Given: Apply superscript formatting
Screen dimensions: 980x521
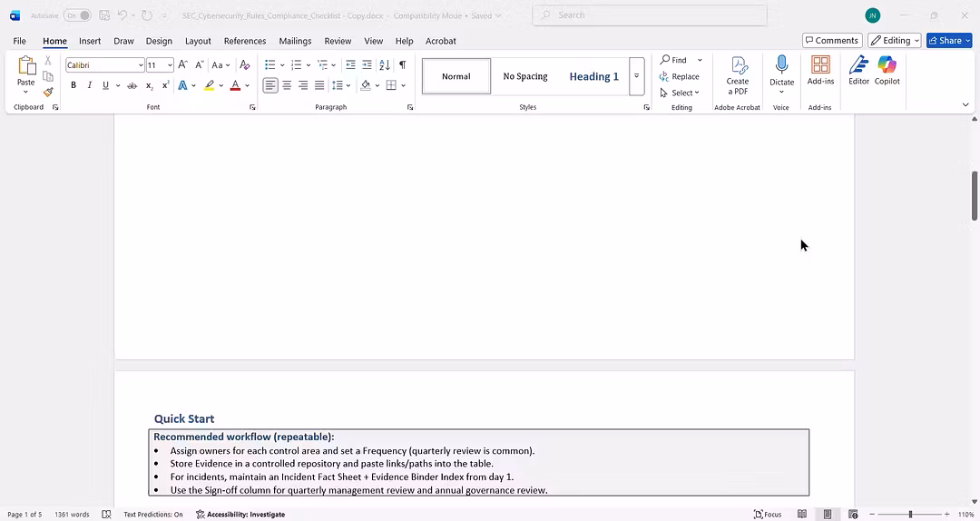Looking at the screenshot, I should pyautogui.click(x=166, y=85).
